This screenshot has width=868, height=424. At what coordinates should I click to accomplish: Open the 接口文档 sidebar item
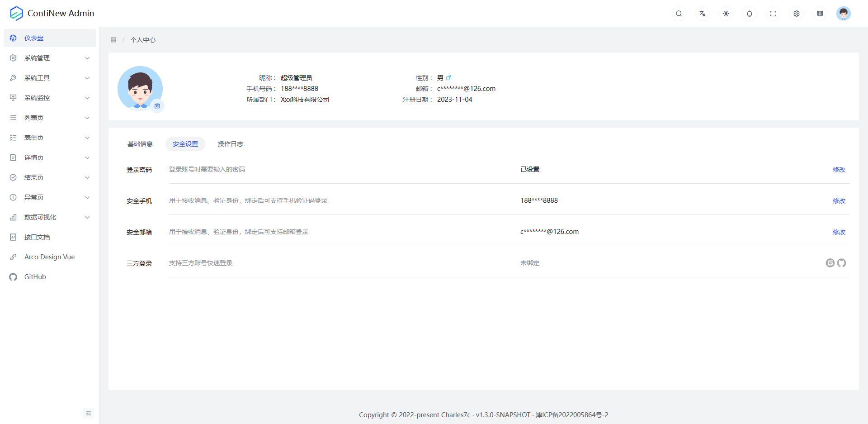click(x=37, y=237)
